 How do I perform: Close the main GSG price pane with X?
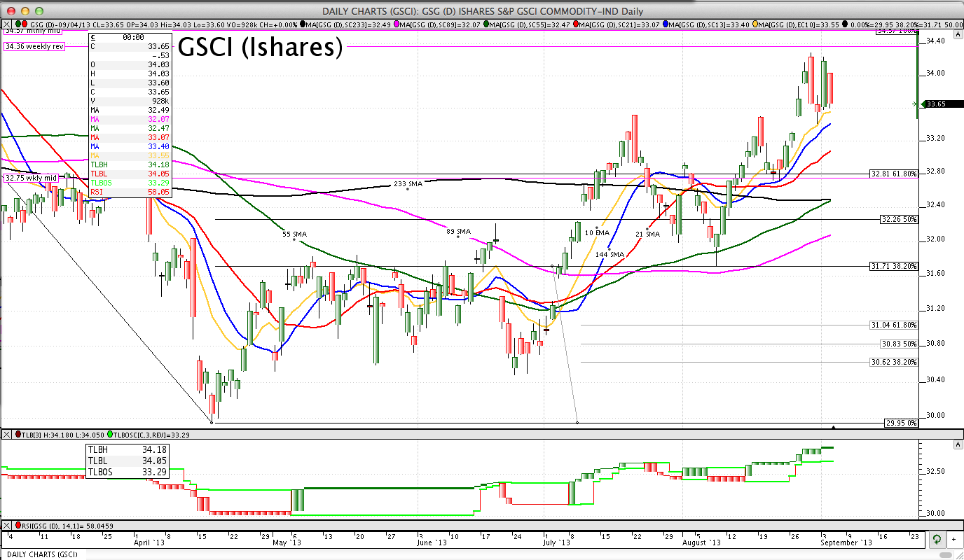(6, 24)
